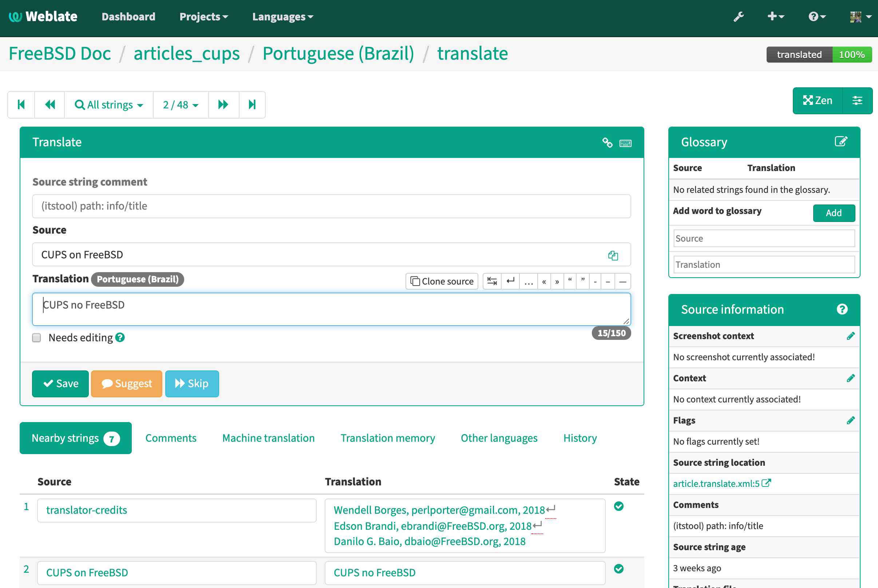Open Source information help icon

(842, 309)
